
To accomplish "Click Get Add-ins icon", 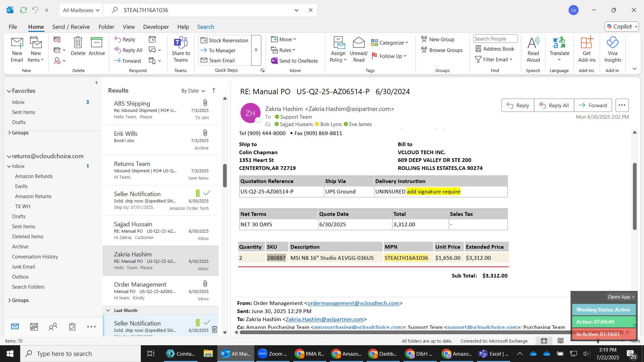I will pyautogui.click(x=587, y=50).
